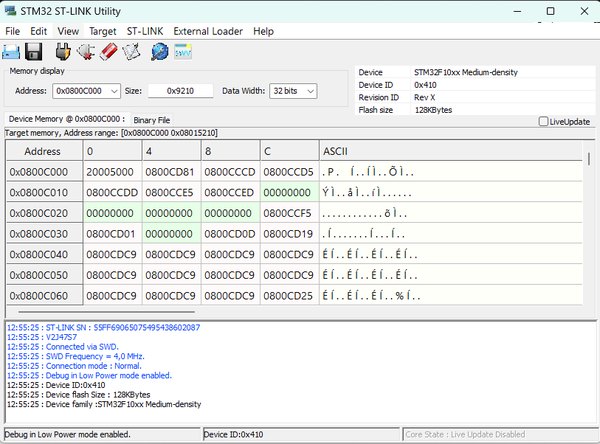The height and width of the screenshot is (444, 600).
Task: Open the SWV viewer icon
Action: pos(183,51)
